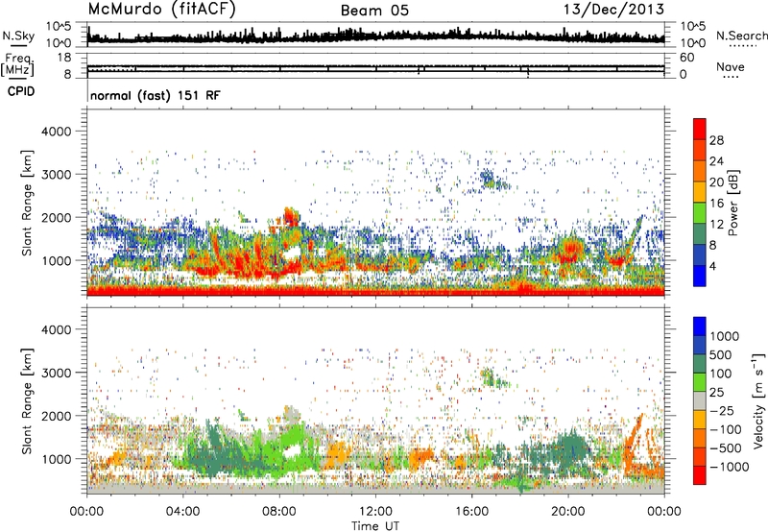The width and height of the screenshot is (768, 532).
Task: Click the '12:00' time tick label
Action: tap(375, 512)
